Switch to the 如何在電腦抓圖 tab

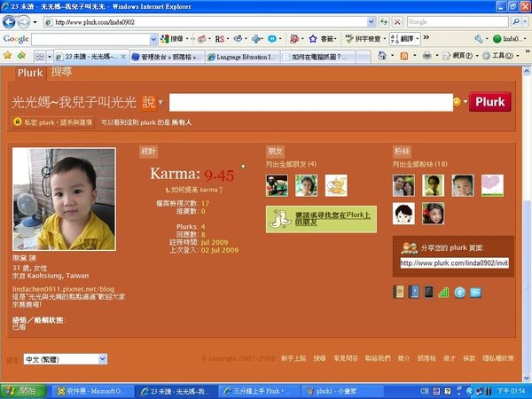318,57
